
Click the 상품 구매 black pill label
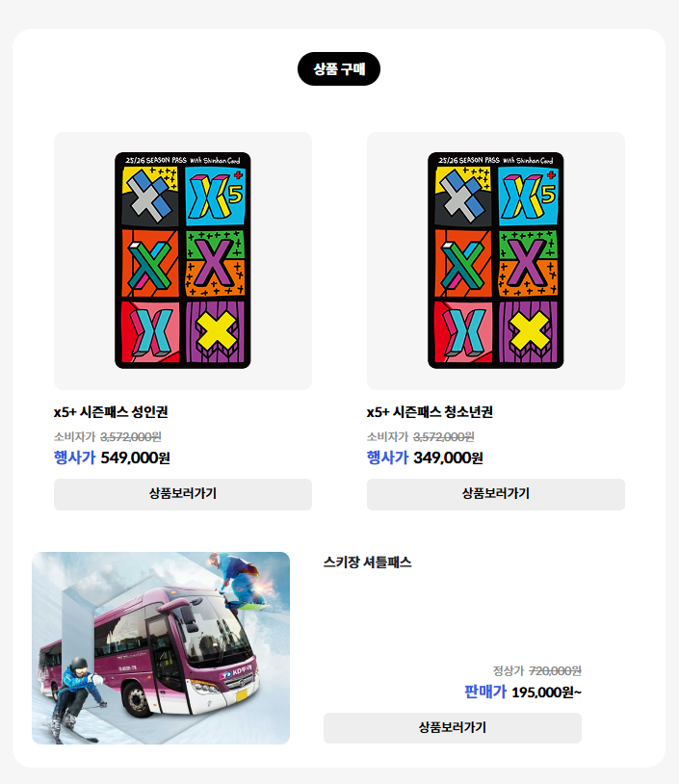point(338,68)
